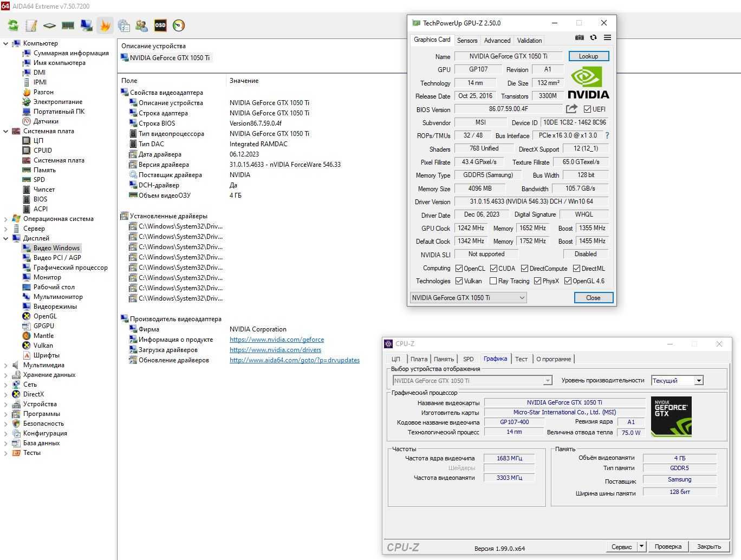Expand the Операционная система tree node

6,219
